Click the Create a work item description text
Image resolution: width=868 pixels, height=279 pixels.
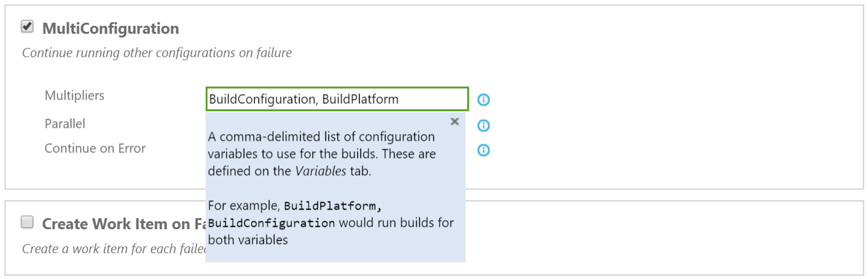(x=114, y=249)
